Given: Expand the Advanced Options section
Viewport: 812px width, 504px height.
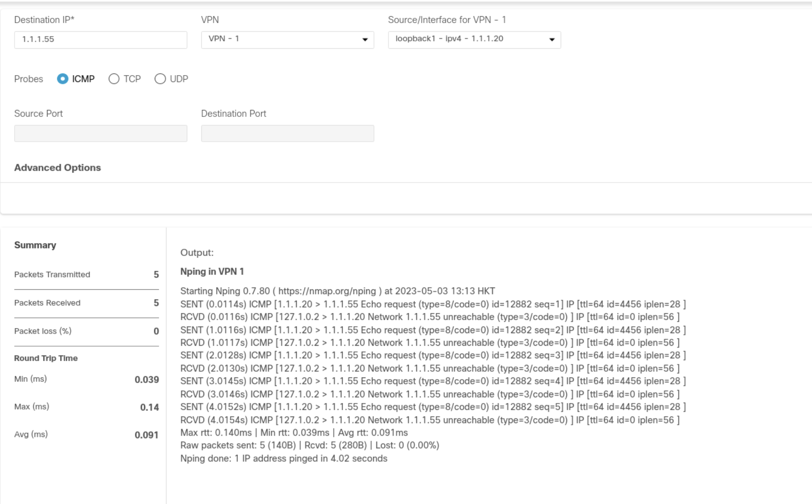Looking at the screenshot, I should [x=57, y=168].
